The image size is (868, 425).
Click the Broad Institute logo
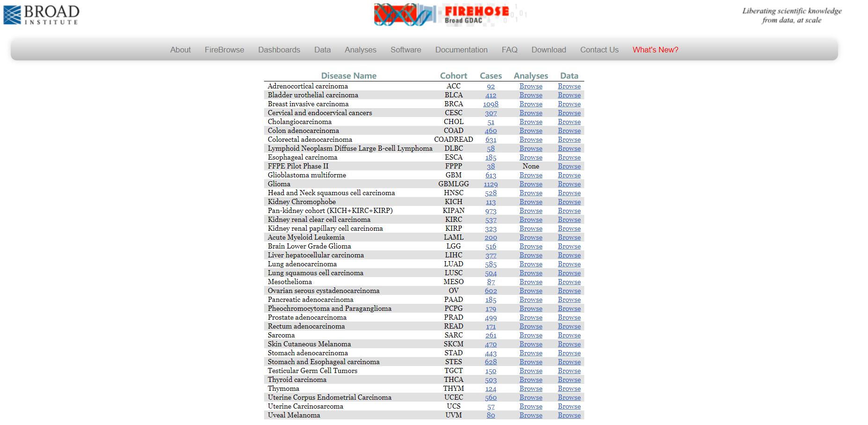(41, 15)
